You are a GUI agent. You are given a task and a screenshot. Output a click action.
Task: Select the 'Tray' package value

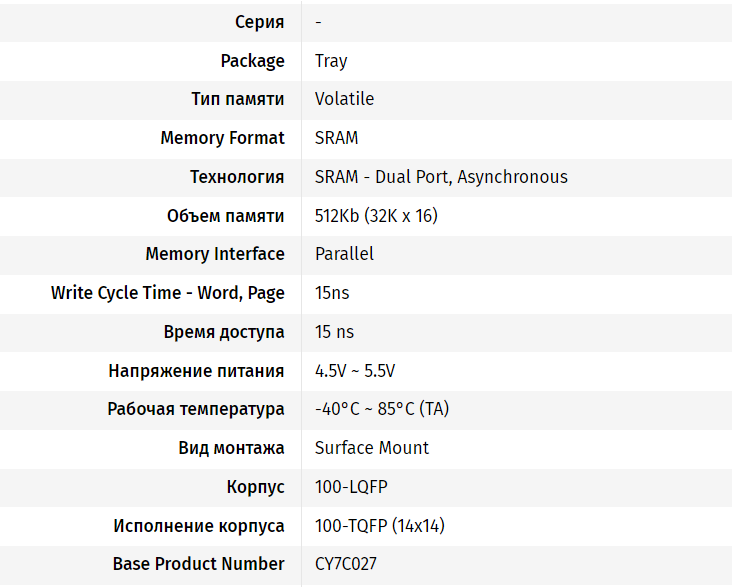(331, 61)
